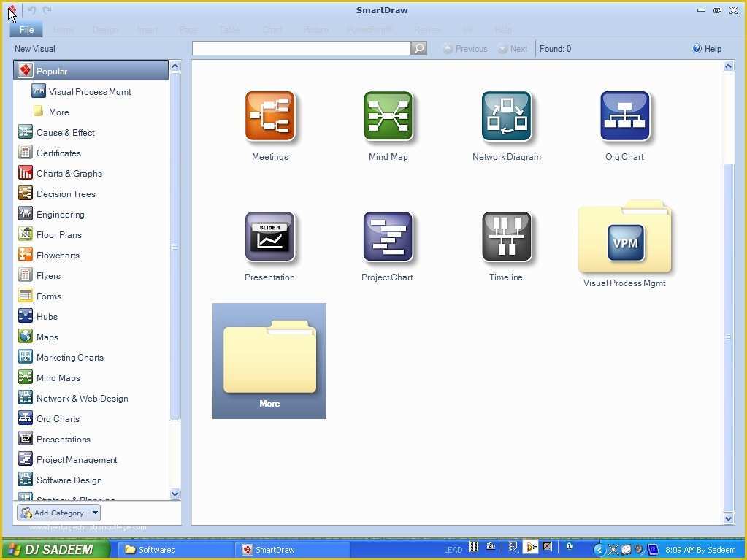Image resolution: width=747 pixels, height=560 pixels.
Task: Select Popular category in sidebar
Action: point(91,71)
